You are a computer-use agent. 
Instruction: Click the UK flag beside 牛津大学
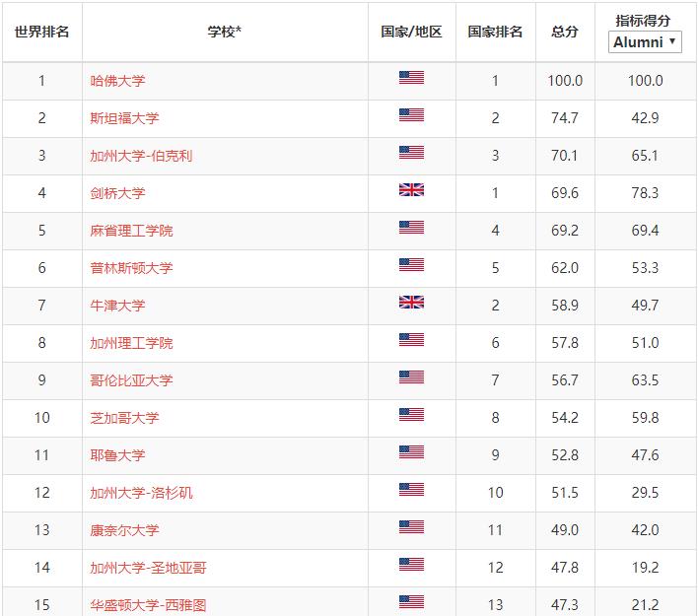tap(411, 303)
